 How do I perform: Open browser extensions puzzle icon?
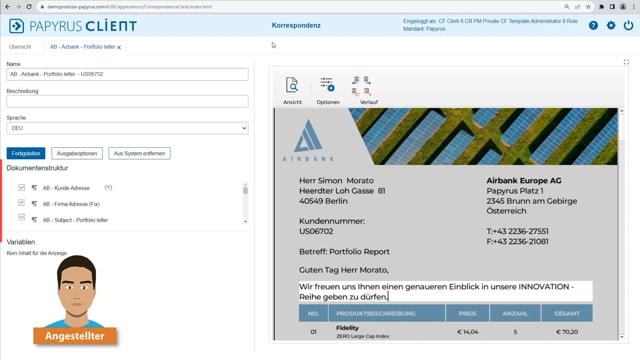601,7
